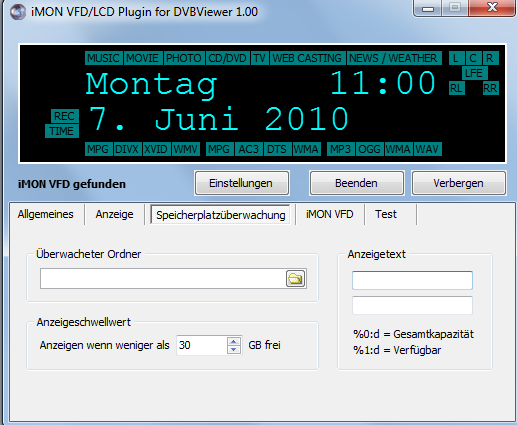The width and height of the screenshot is (517, 425).
Task: Click the 'GB frei' label
Action: [x=264, y=345]
